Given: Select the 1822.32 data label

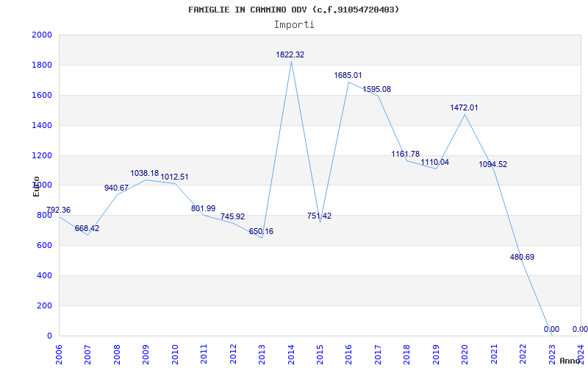Looking at the screenshot, I should click(290, 54).
